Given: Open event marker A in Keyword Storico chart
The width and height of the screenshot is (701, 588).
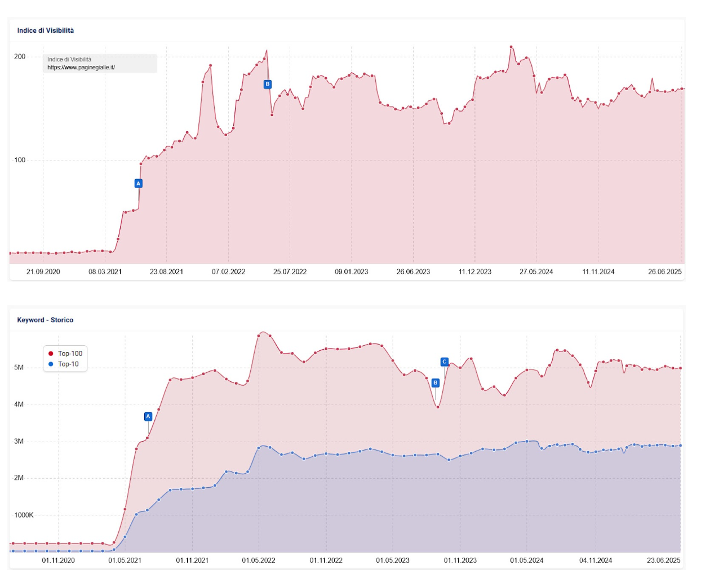Looking at the screenshot, I should click(148, 417).
